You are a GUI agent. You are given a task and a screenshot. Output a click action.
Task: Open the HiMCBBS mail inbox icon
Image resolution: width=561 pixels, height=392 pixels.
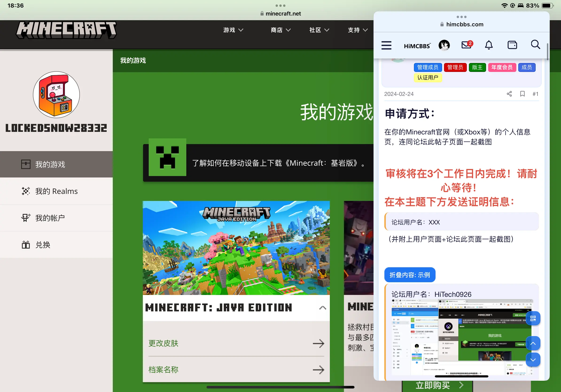click(x=466, y=45)
